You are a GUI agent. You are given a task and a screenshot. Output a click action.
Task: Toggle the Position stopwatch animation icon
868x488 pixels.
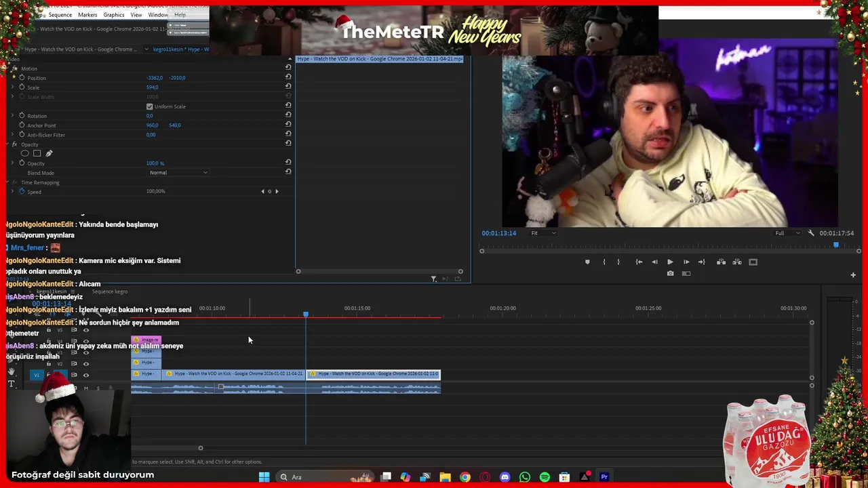click(x=22, y=78)
